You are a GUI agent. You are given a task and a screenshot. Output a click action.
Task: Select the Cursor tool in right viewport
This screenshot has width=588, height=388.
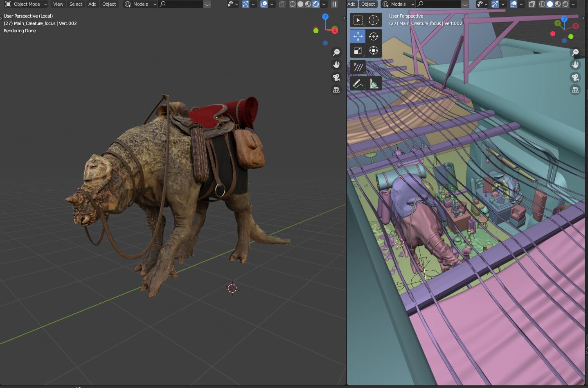pos(374,20)
